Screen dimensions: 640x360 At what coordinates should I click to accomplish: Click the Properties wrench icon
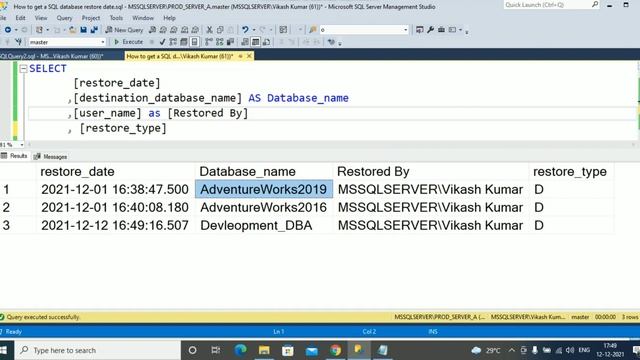[430, 30]
